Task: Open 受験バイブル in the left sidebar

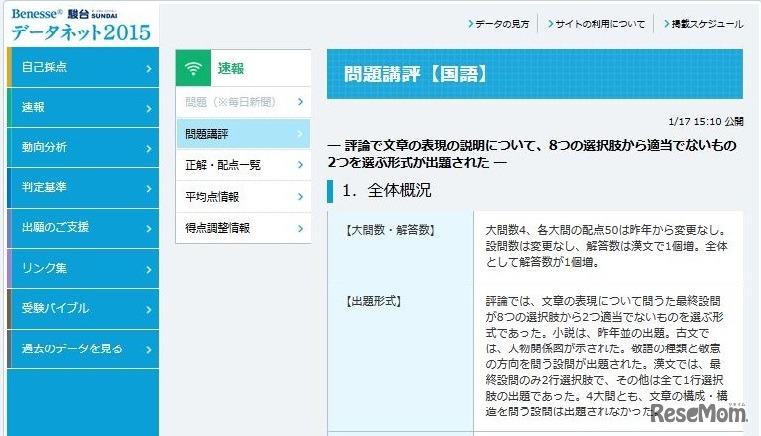Action: point(83,308)
